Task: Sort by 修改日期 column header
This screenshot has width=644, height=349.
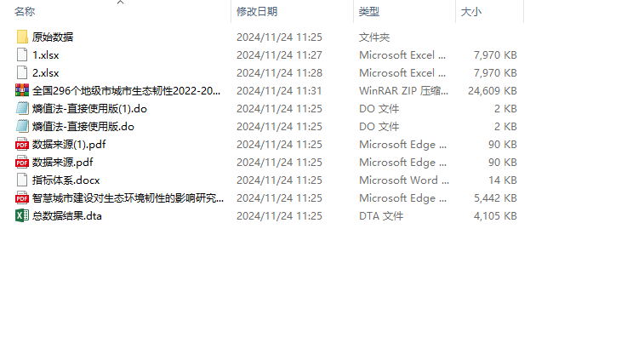Action: click(257, 12)
